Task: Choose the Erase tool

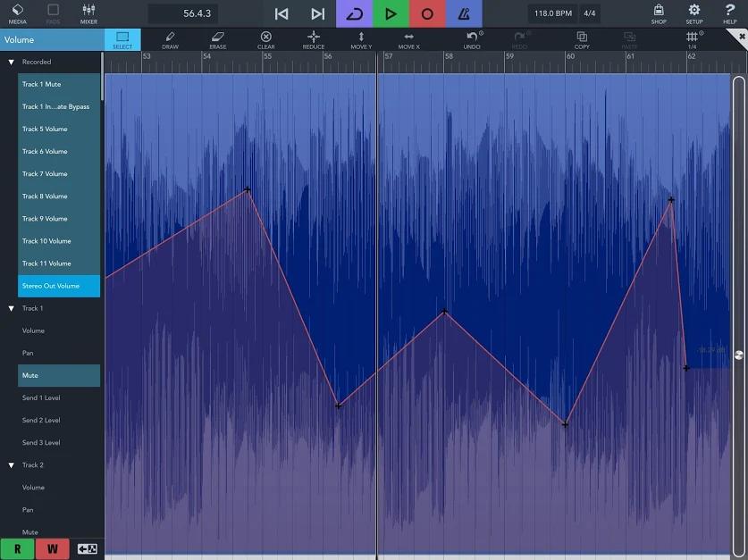Action: pos(217,39)
